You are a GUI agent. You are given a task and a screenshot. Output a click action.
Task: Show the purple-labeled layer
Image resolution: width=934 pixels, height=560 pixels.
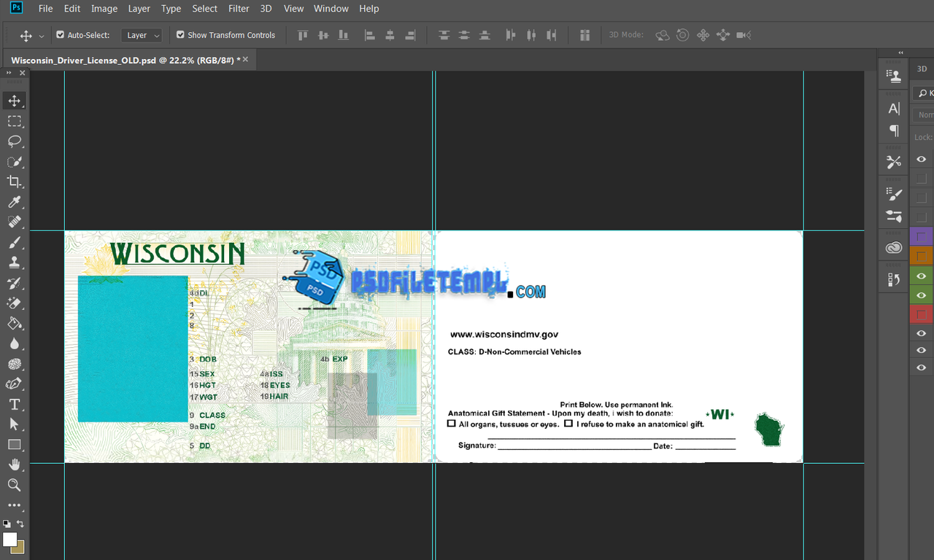tap(922, 236)
